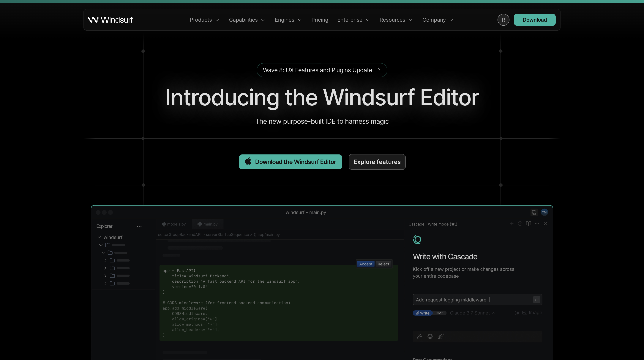The width and height of the screenshot is (644, 360).
Task: Attach an Image to the request
Action: [x=532, y=313]
